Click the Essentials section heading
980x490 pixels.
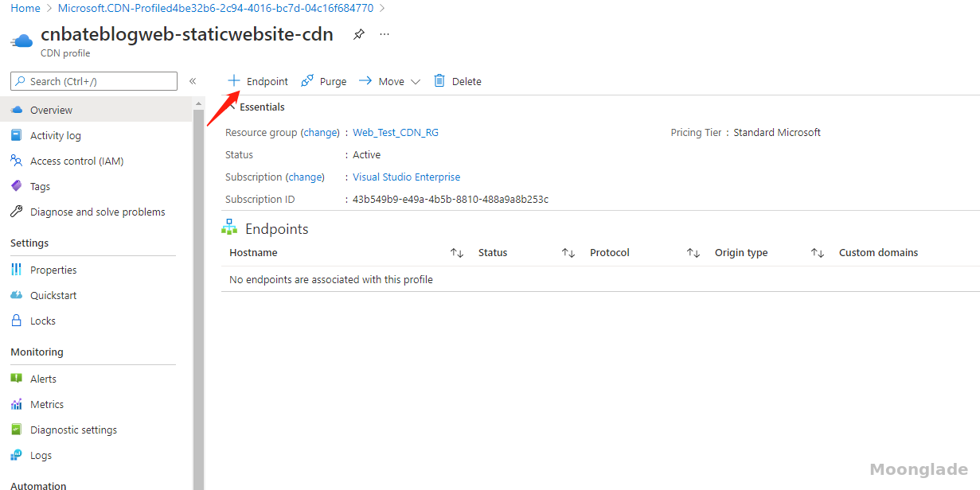point(262,107)
